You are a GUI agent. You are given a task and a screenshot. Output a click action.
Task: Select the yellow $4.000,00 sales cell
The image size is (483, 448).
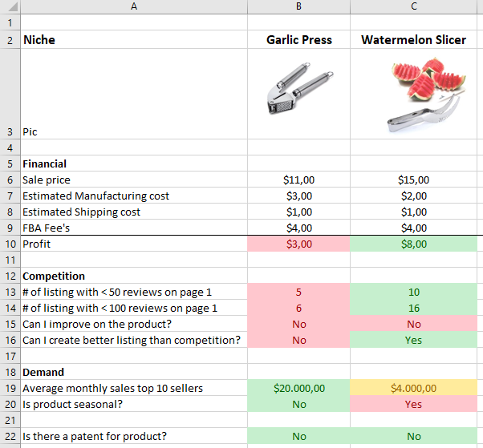point(414,388)
